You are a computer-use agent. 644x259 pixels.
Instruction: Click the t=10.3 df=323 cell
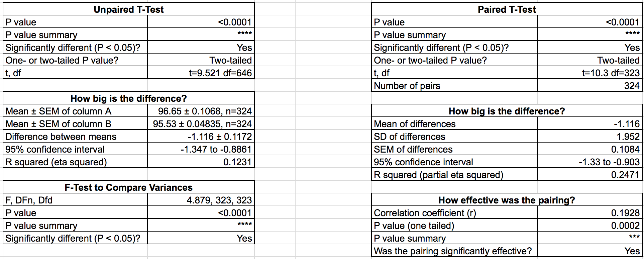(x=611, y=73)
